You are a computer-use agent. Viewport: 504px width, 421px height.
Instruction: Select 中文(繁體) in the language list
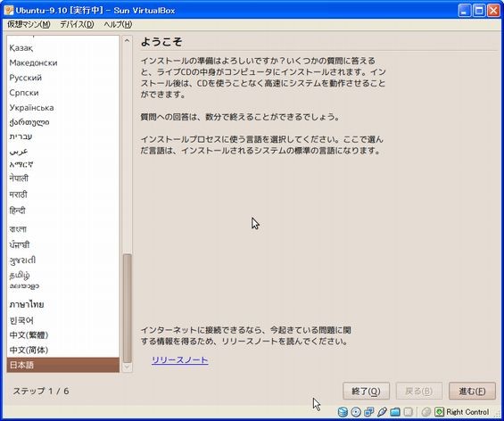63,334
